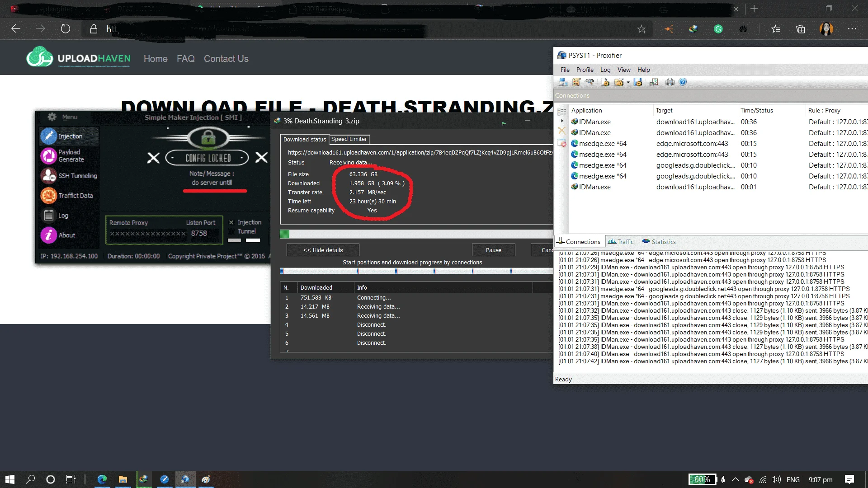
Task: Click the SMI Menu gear icon
Action: [52, 117]
